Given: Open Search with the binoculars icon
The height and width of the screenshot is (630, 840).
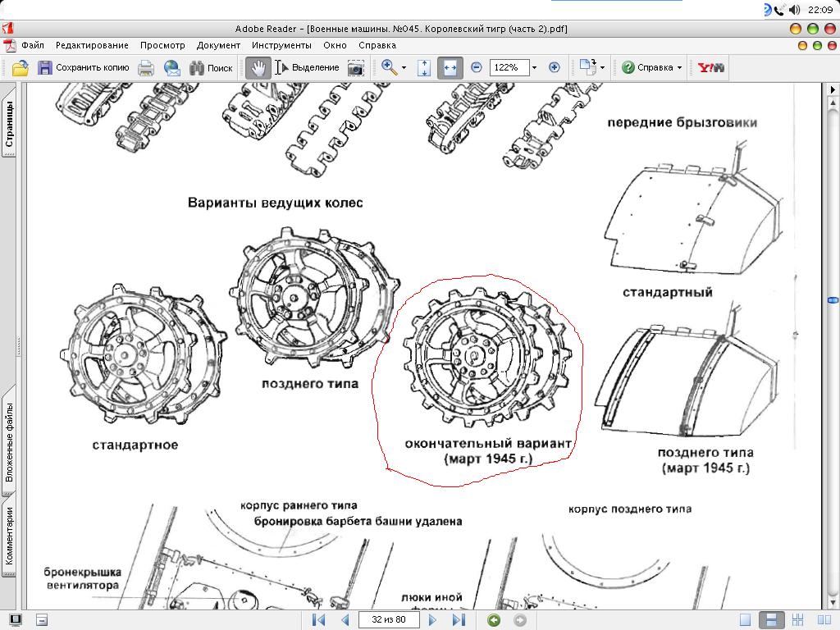Looking at the screenshot, I should pos(197,68).
